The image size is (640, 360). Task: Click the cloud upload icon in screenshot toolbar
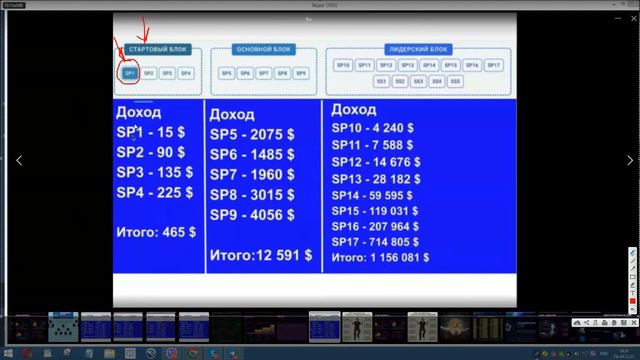(x=577, y=322)
